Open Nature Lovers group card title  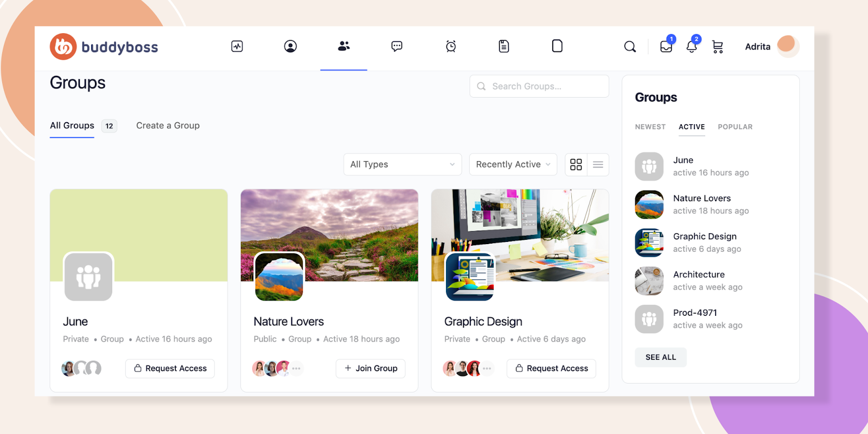(289, 322)
